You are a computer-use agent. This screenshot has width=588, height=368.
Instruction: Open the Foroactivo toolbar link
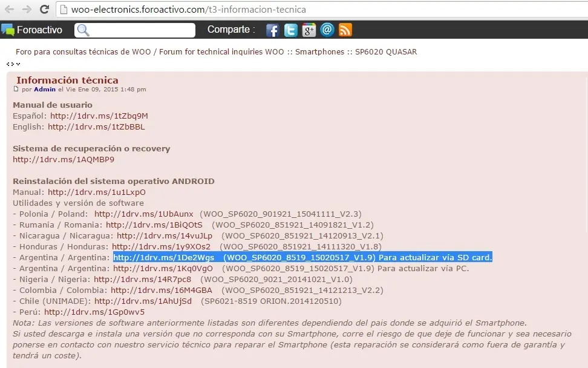pos(39,30)
